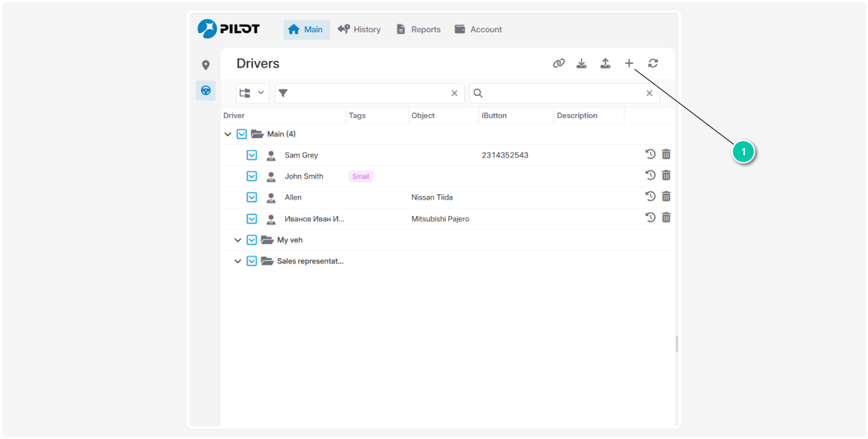Delete the Sam Grey driver
This screenshot has height=439, width=868.
tap(666, 155)
